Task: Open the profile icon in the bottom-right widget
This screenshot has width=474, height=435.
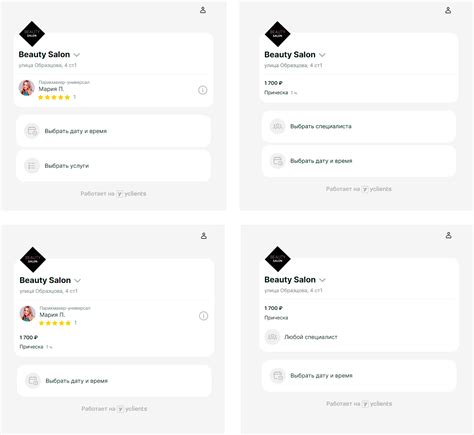Action: (448, 235)
